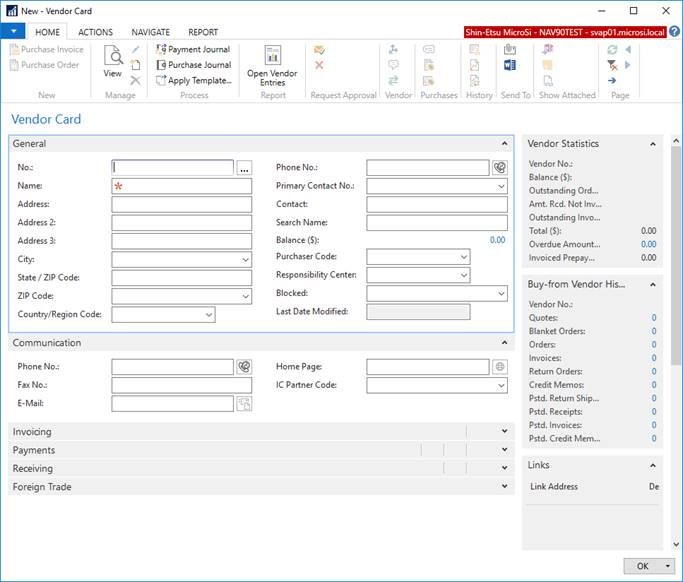This screenshot has height=582, width=683.
Task: Expand the Receiving section
Action: pos(504,468)
